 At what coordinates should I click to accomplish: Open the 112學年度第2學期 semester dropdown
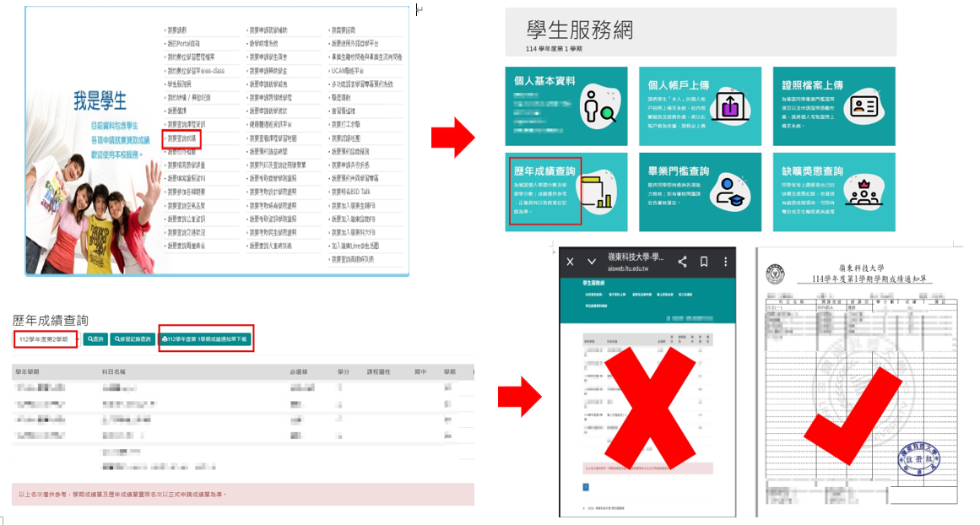(x=46, y=339)
